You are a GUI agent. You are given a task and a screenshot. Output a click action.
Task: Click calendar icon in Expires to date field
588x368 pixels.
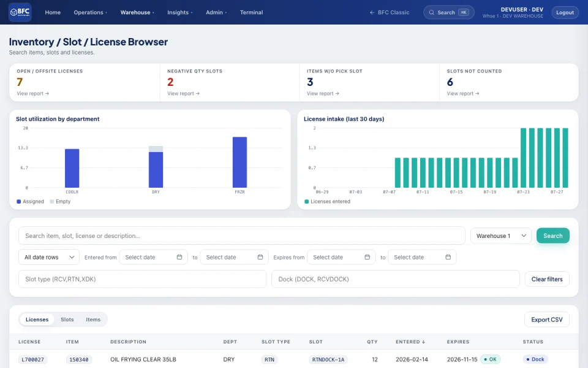448,257
